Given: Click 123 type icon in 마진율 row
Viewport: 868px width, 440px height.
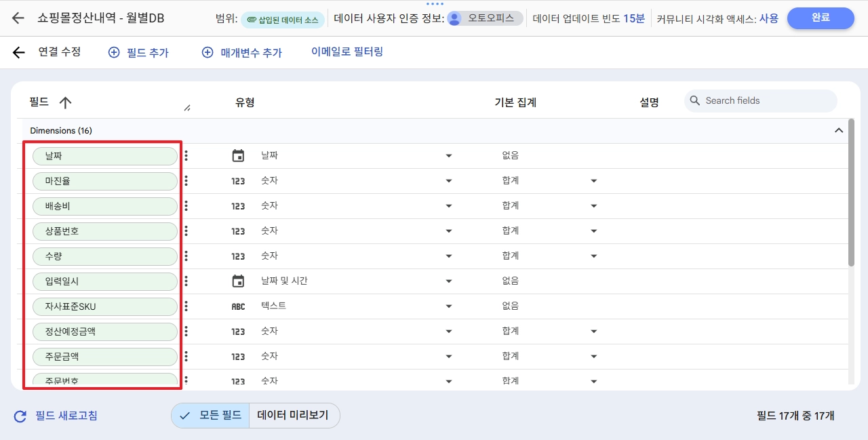Looking at the screenshot, I should [238, 181].
